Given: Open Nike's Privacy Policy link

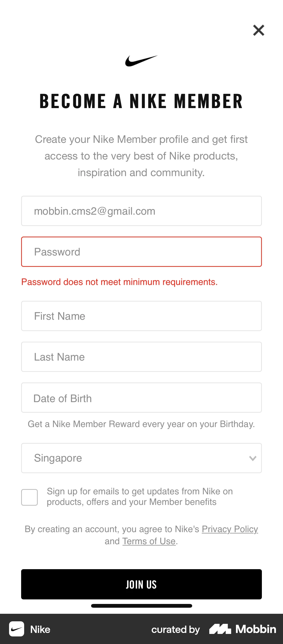Looking at the screenshot, I should tap(230, 529).
